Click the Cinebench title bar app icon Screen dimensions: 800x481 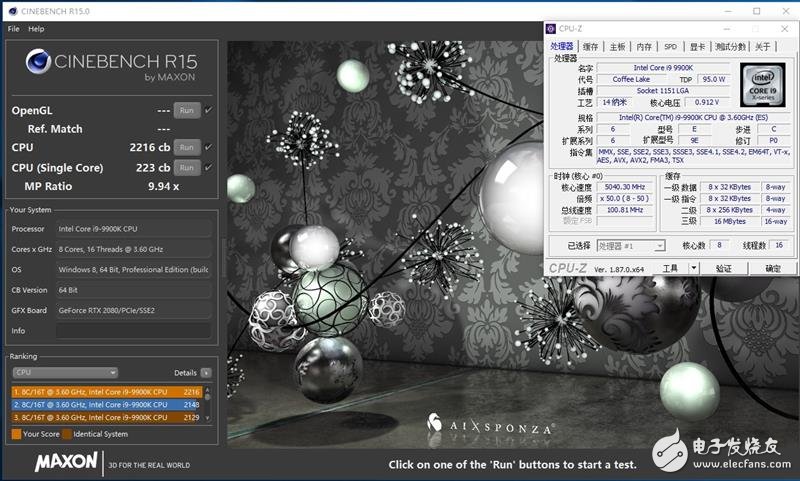point(13,11)
